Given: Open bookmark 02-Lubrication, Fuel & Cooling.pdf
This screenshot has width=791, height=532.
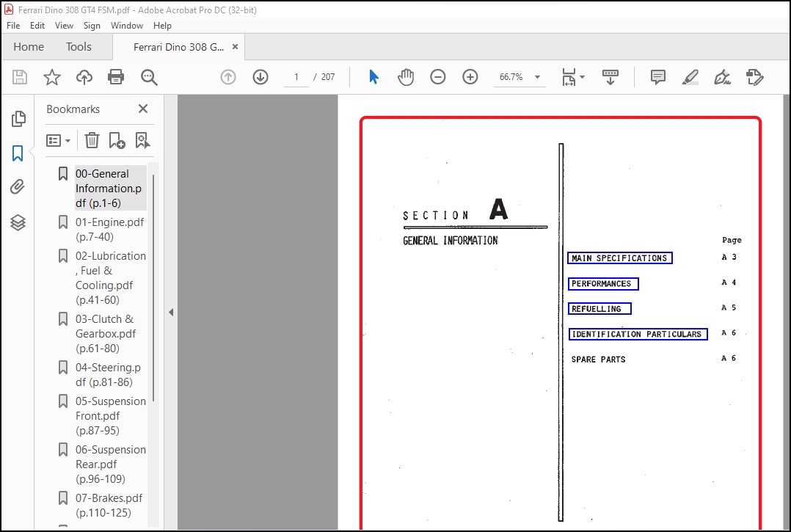Looking at the screenshot, I should (x=111, y=278).
